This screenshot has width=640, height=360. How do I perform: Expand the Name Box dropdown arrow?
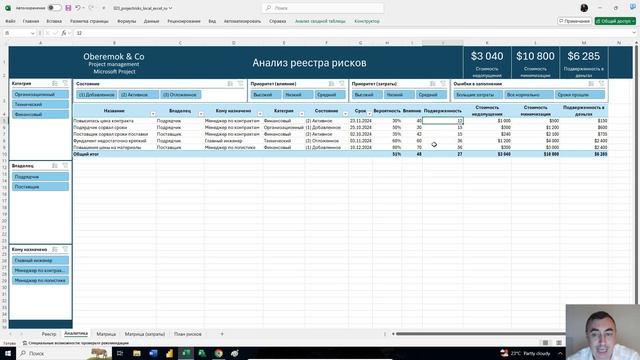[x=32, y=33]
